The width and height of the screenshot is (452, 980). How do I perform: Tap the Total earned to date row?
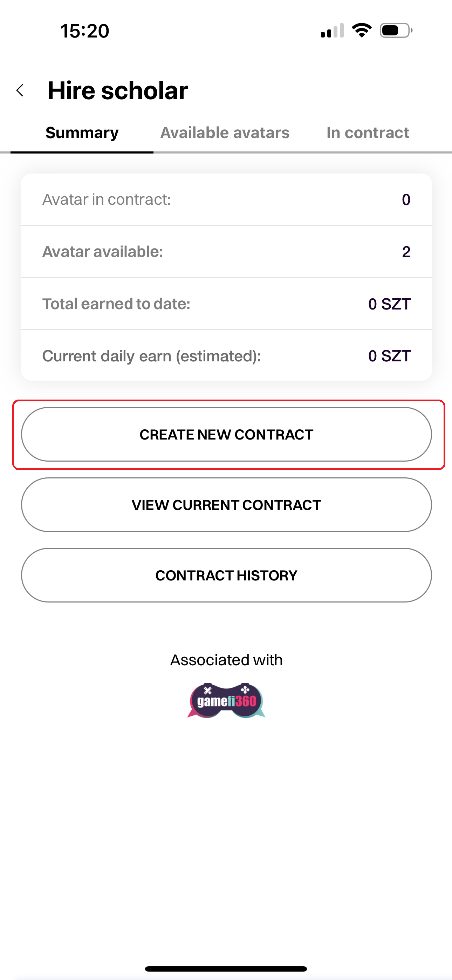(x=226, y=304)
